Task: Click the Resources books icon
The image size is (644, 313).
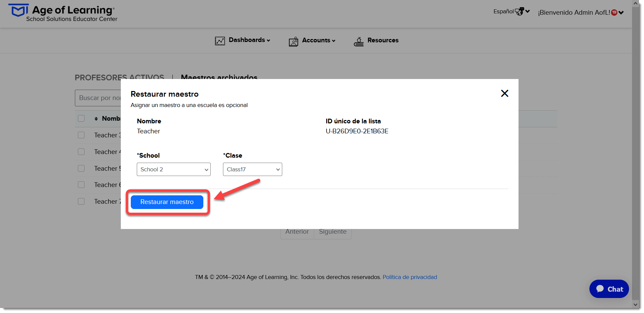Action: pyautogui.click(x=358, y=41)
